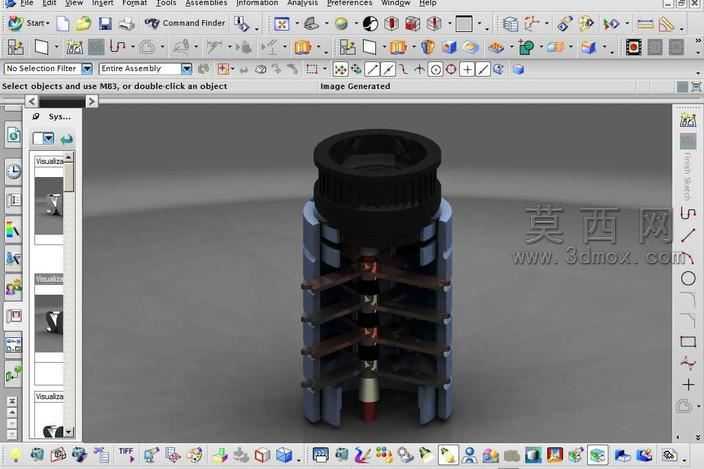The width and height of the screenshot is (704, 469).
Task: Open the File menu
Action: [x=27, y=3]
